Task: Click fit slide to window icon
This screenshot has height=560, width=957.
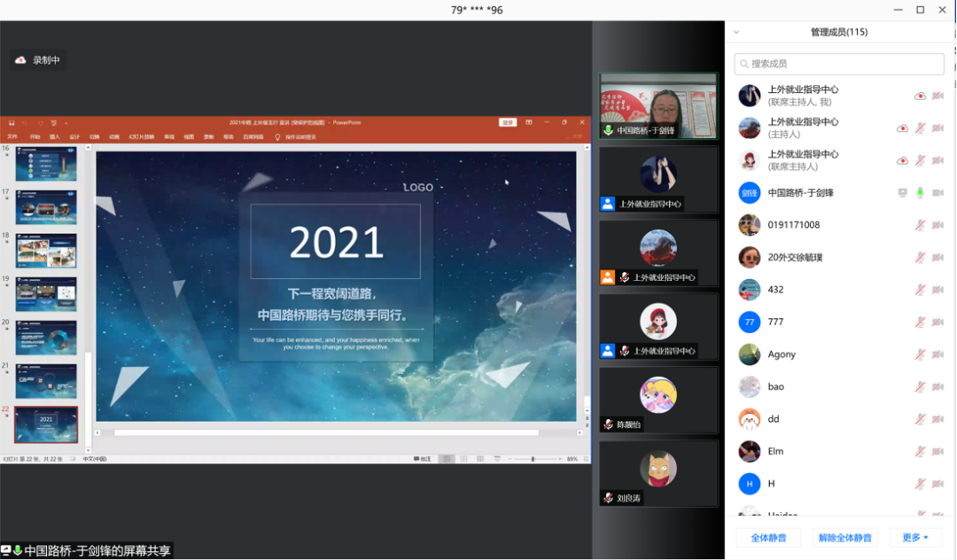Action: tap(586, 459)
